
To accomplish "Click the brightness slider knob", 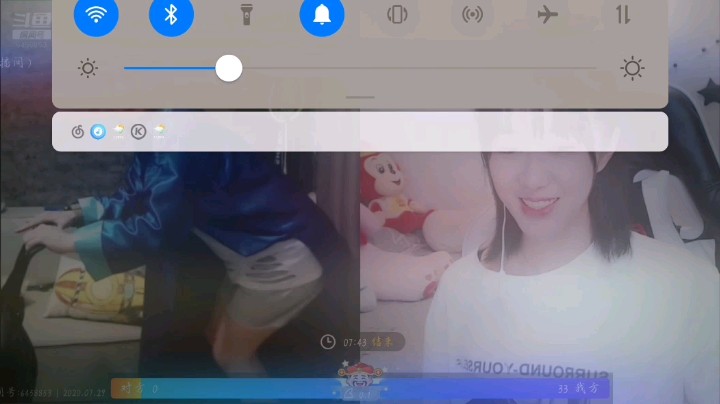I will coord(229,68).
